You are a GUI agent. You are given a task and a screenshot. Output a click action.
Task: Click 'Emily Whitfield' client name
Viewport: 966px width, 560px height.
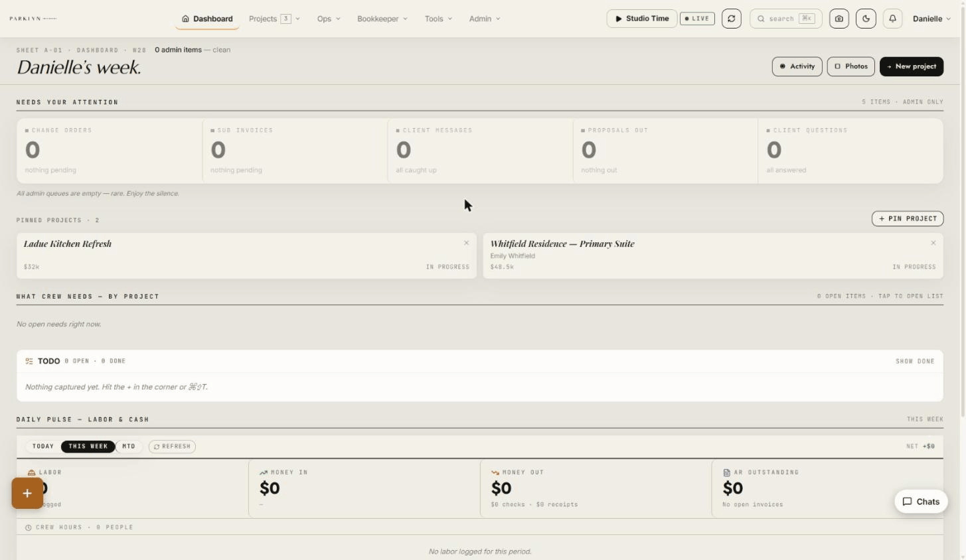click(x=513, y=255)
